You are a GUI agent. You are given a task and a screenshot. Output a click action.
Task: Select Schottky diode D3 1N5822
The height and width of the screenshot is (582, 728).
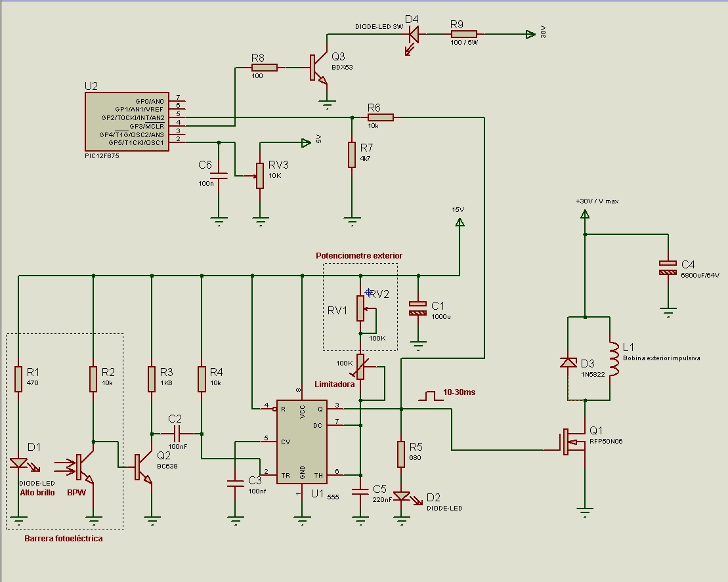click(x=568, y=362)
